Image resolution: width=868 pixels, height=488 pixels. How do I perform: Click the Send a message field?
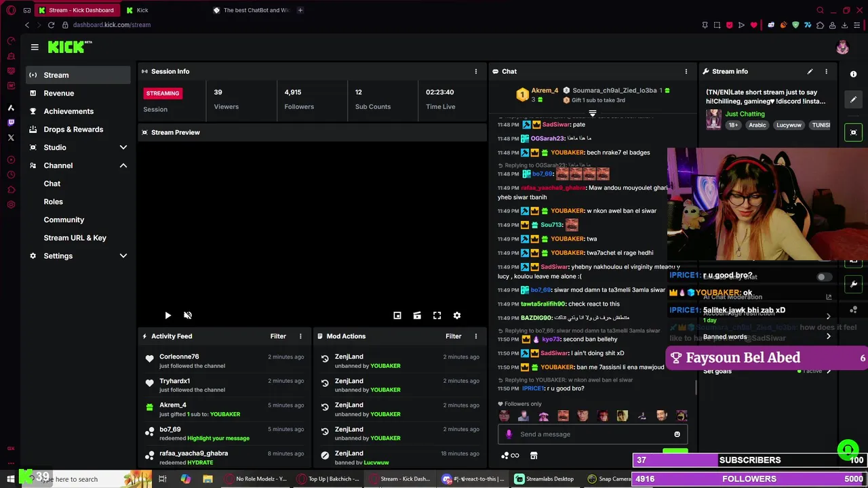[593, 434]
